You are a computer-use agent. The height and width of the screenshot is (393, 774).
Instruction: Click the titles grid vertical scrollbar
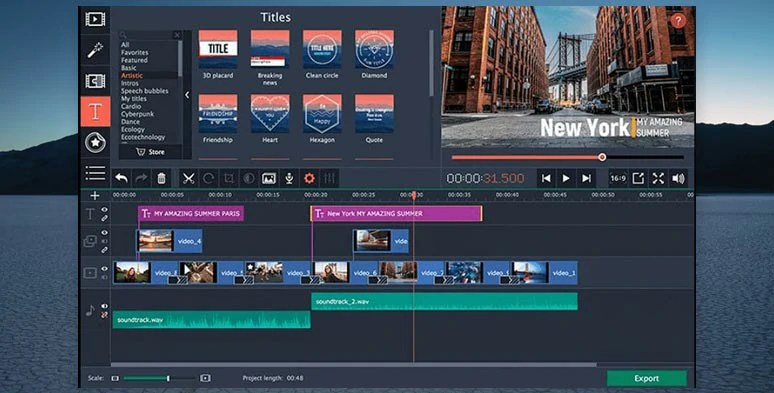(x=431, y=64)
